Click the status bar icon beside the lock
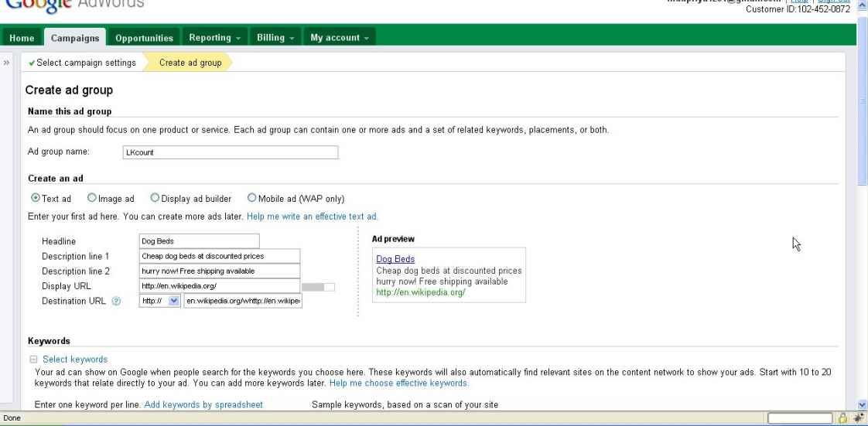This screenshot has height=426, width=868. pyautogui.click(x=858, y=417)
